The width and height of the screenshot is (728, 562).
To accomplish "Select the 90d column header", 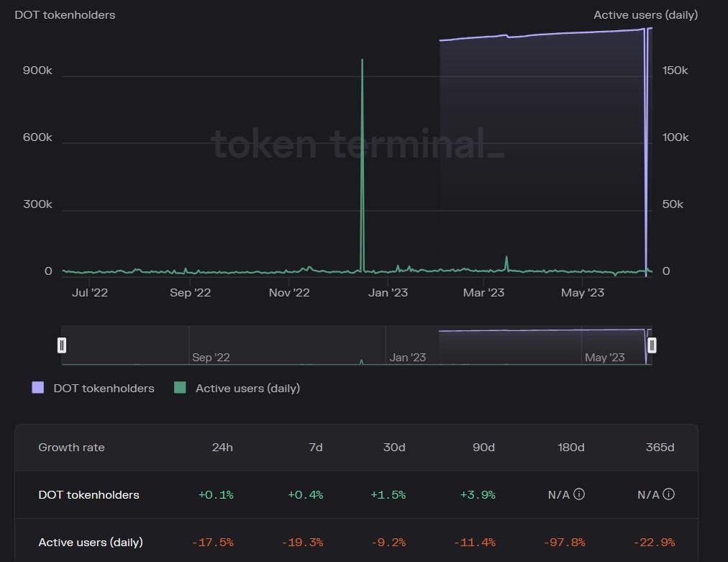I will (483, 448).
